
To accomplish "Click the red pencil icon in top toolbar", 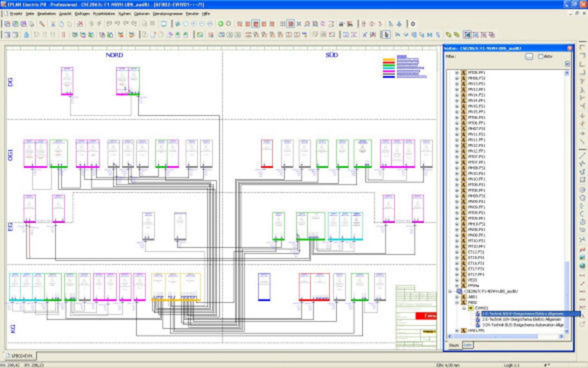I will coord(42,24).
